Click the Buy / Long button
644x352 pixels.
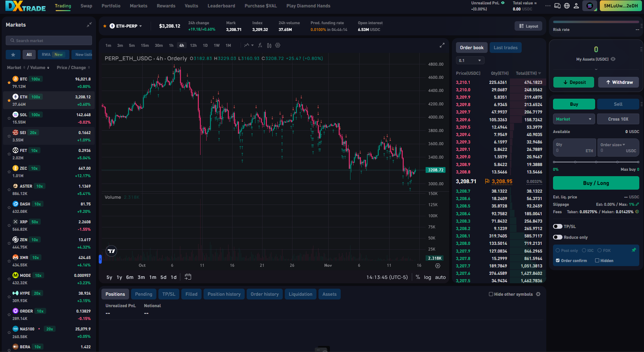click(x=596, y=183)
